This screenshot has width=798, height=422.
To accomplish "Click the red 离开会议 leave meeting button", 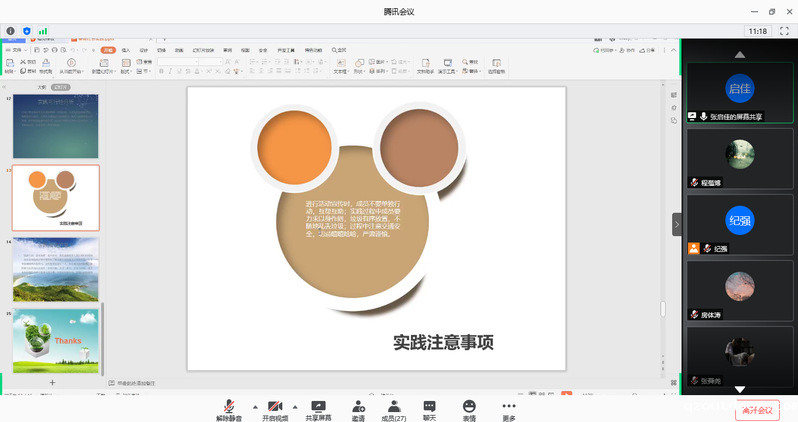I will coord(756,410).
